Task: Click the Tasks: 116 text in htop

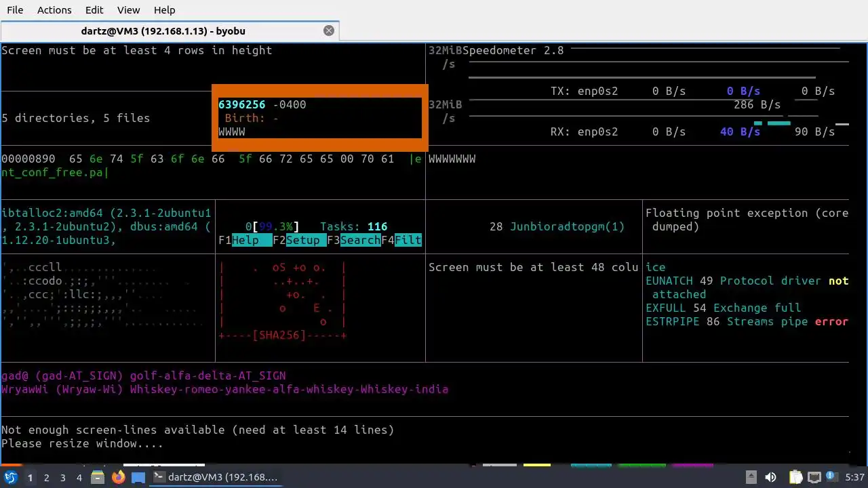Action: coord(354,226)
